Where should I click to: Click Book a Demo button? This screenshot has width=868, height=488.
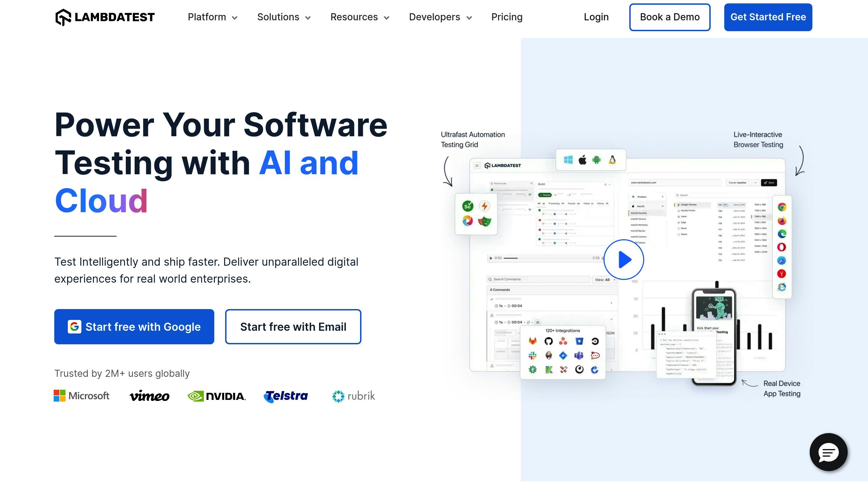point(670,17)
